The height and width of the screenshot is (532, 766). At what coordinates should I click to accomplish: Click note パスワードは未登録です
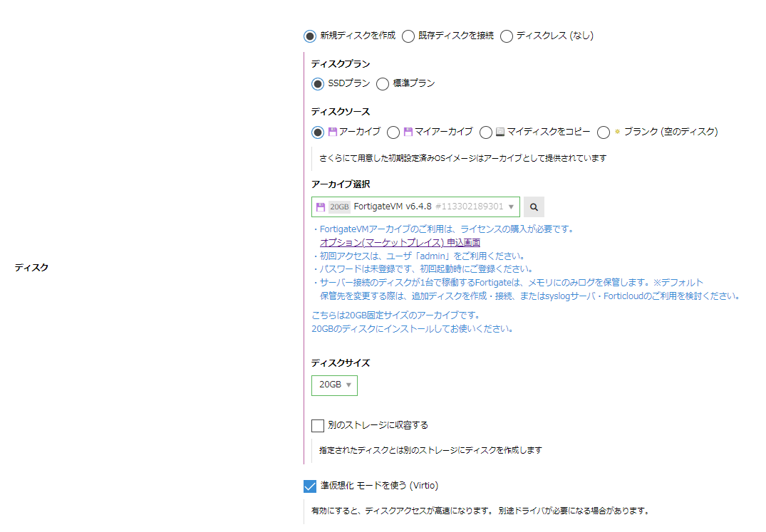pos(423,269)
